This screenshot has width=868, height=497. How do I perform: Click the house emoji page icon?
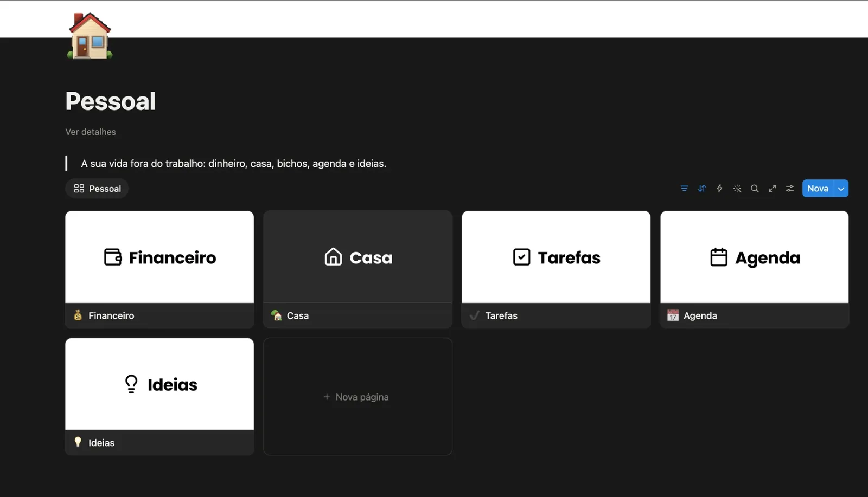(x=90, y=36)
